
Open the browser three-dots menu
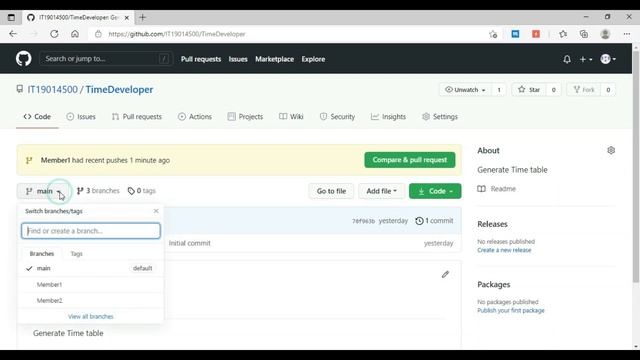pyautogui.click(x=627, y=34)
